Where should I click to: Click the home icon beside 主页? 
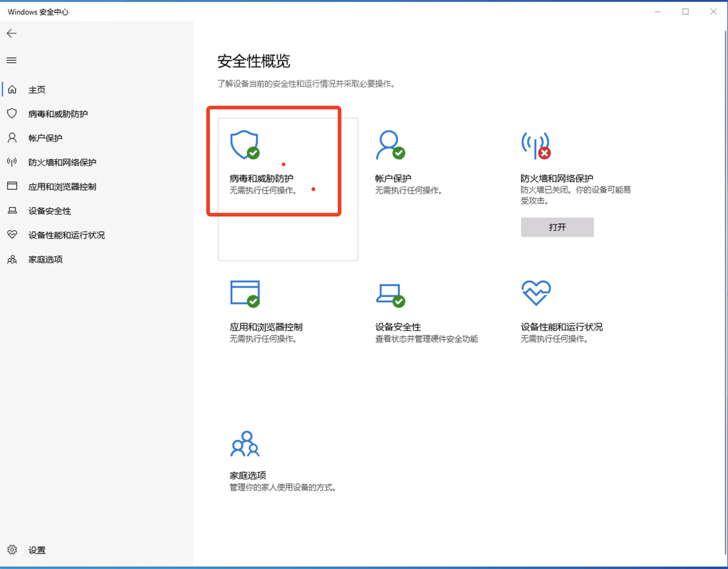12,89
